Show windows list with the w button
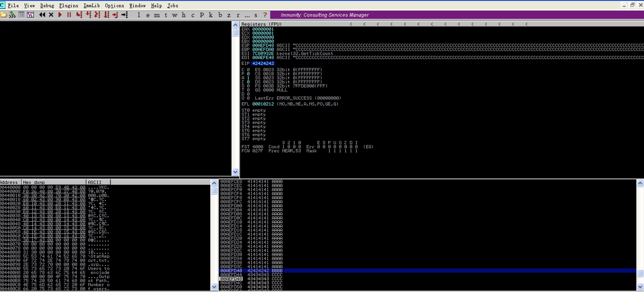Viewport: 644px width, 292px height. (175, 15)
